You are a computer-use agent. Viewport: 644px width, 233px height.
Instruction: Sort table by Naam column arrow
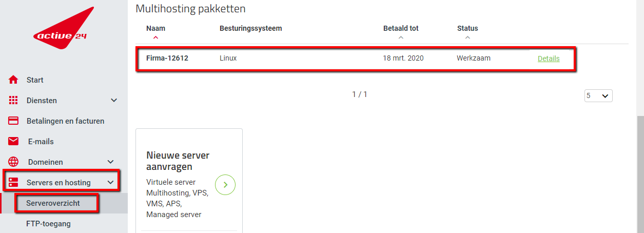[155, 37]
